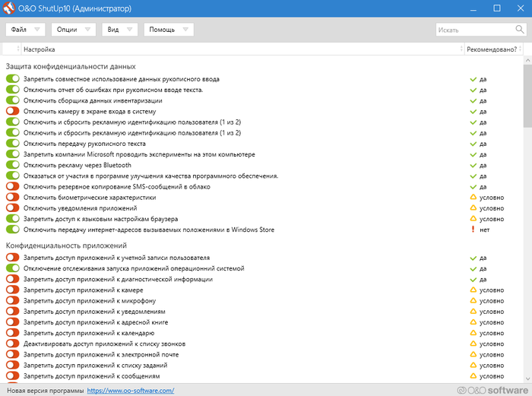Toggle Отключить уведомления приложений switch
The image size is (532, 396).
pos(13,208)
